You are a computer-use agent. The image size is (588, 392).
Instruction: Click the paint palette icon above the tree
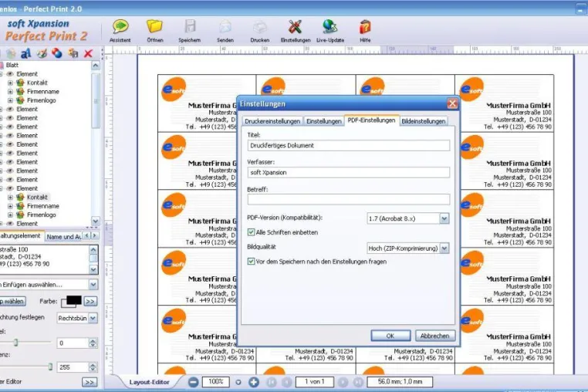(x=42, y=54)
